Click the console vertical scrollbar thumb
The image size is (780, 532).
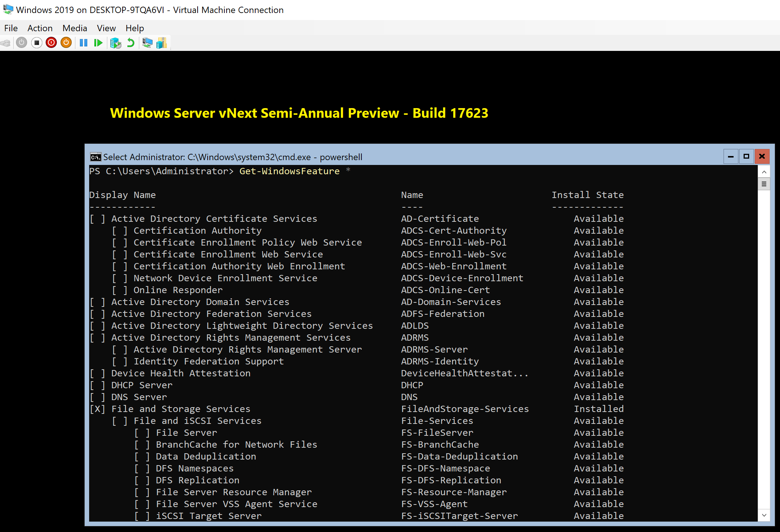coord(764,184)
